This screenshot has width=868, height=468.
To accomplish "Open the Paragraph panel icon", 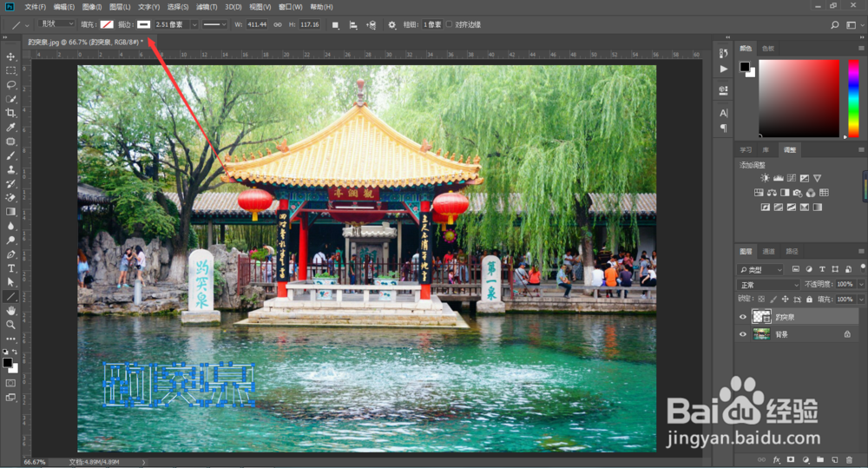I will pyautogui.click(x=723, y=128).
